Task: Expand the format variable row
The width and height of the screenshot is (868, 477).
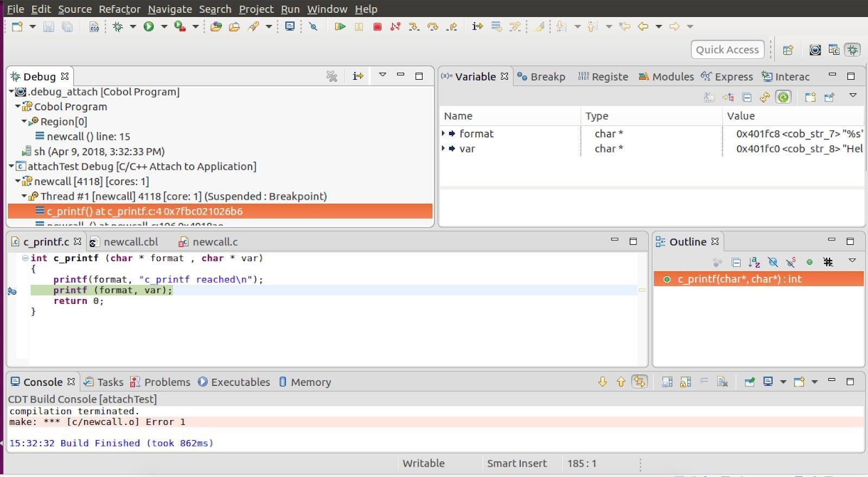Action: tap(443, 133)
